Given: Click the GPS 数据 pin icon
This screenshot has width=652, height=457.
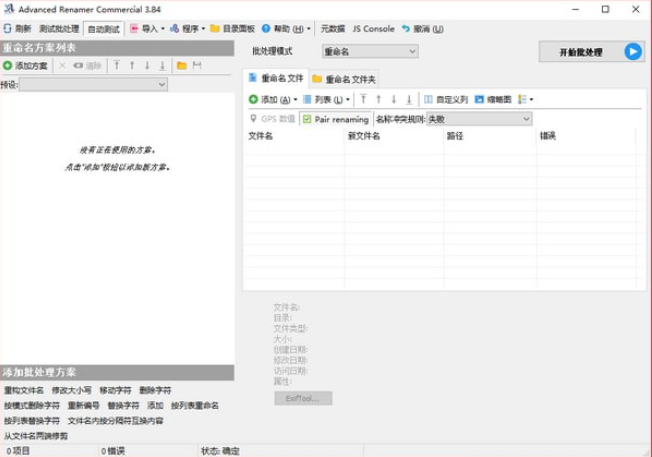Looking at the screenshot, I should point(253,119).
